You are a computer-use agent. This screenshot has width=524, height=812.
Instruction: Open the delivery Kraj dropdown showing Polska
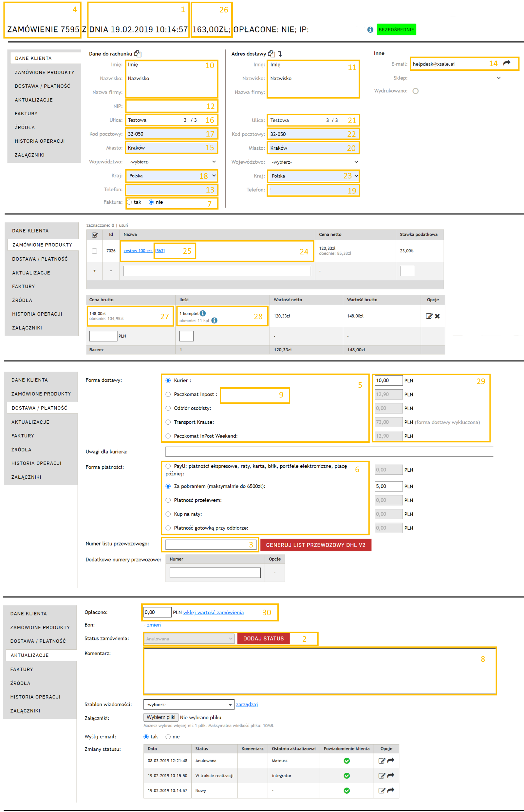[x=313, y=176]
